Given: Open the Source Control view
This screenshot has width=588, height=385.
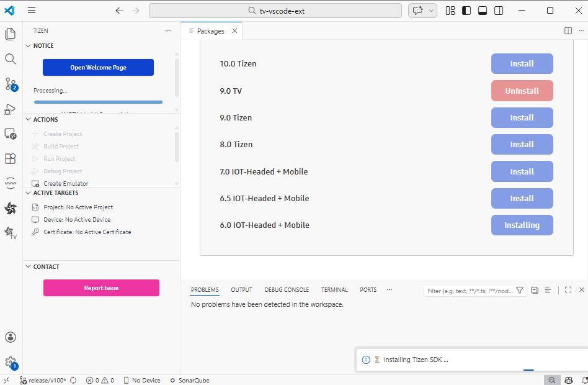Looking at the screenshot, I should pos(11,84).
